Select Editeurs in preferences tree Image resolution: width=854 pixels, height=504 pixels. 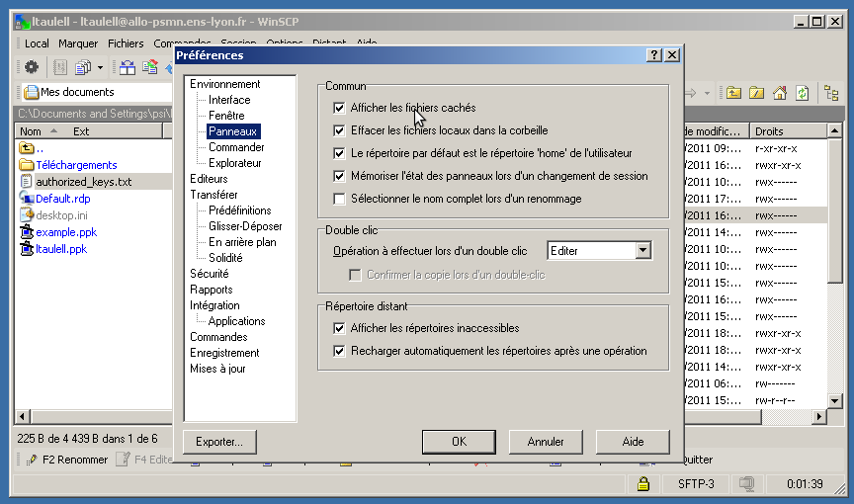click(x=209, y=179)
